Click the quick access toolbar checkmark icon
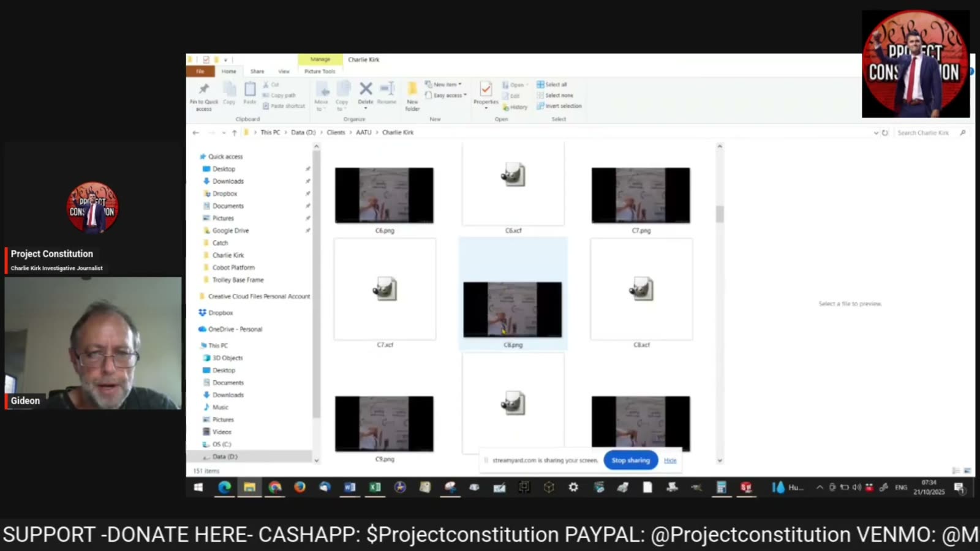The height and width of the screenshot is (551, 980). 206,59
